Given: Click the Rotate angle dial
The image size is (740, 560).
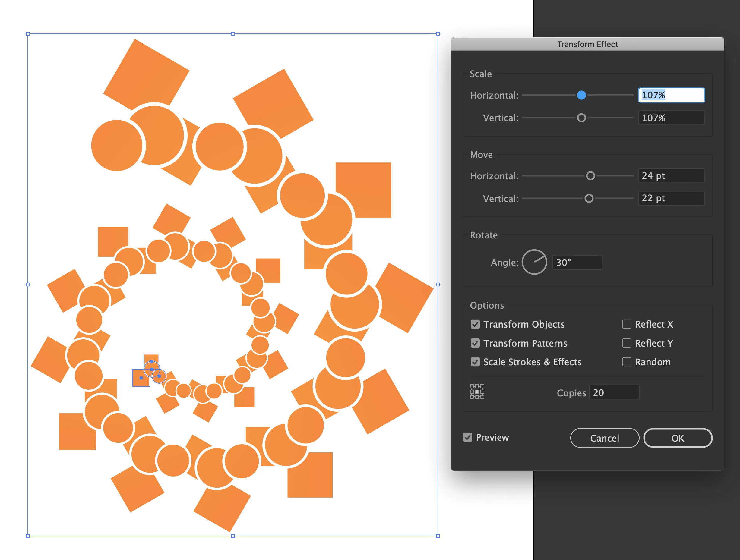Looking at the screenshot, I should tap(534, 262).
